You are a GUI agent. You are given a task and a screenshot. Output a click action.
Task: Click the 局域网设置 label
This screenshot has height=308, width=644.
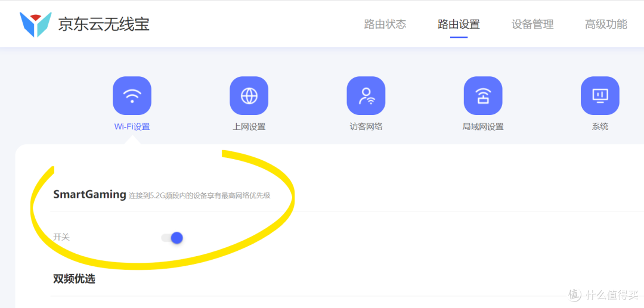(x=483, y=127)
